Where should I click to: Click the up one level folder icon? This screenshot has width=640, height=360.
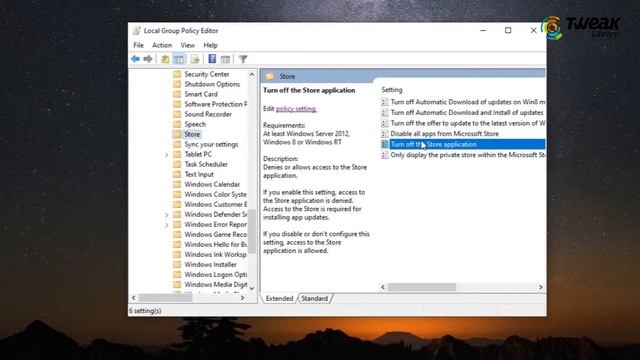(x=165, y=59)
